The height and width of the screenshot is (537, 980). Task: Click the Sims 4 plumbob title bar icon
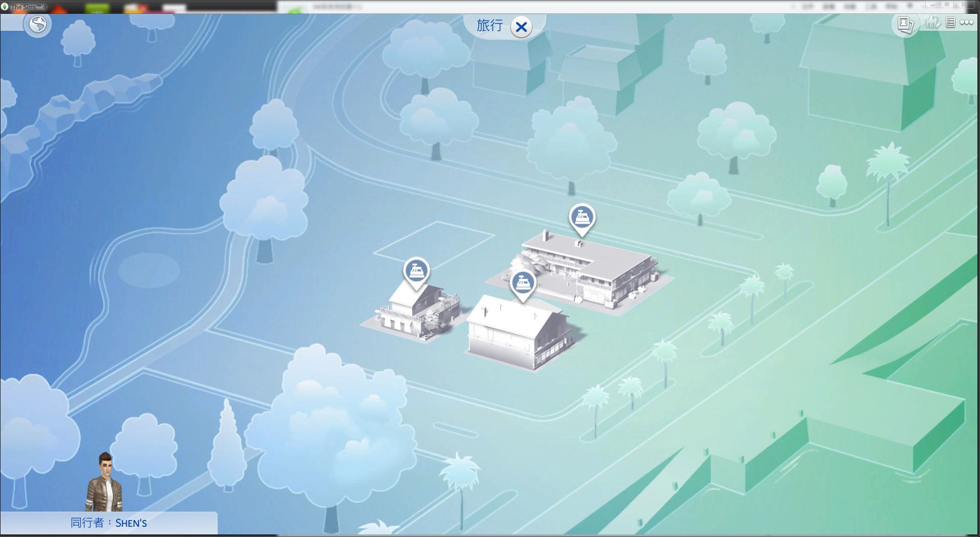[x=5, y=7]
